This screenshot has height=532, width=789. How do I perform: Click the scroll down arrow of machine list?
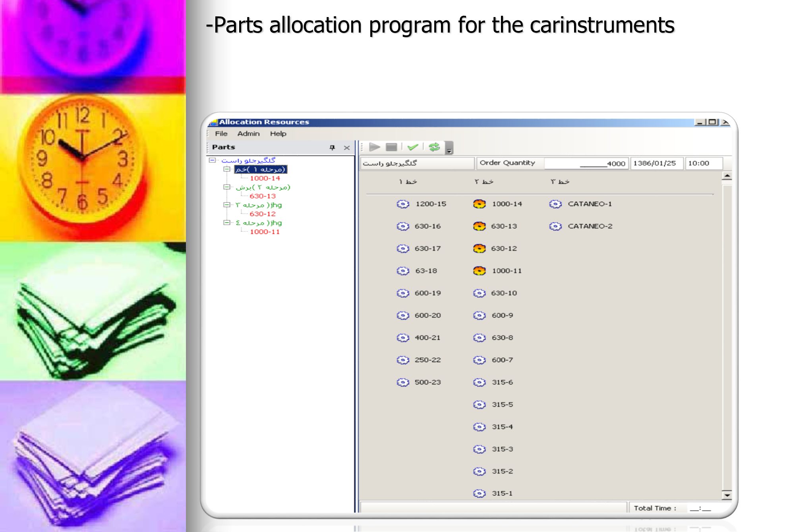point(727,495)
